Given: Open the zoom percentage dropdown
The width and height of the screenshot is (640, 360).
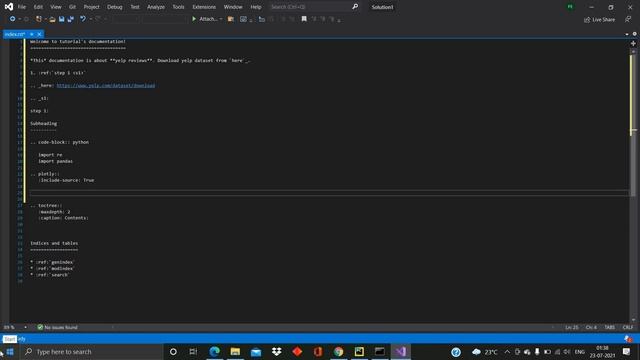Looking at the screenshot, I should tap(25, 327).
